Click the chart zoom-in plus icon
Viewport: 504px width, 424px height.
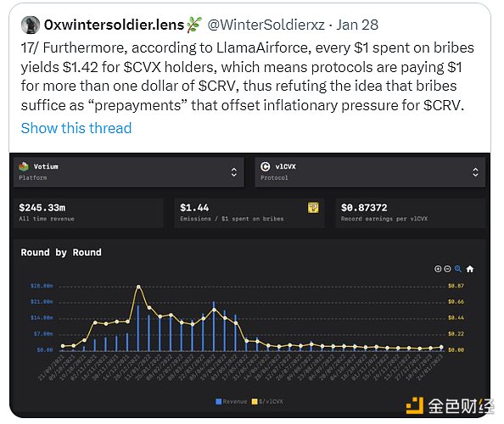pos(438,269)
